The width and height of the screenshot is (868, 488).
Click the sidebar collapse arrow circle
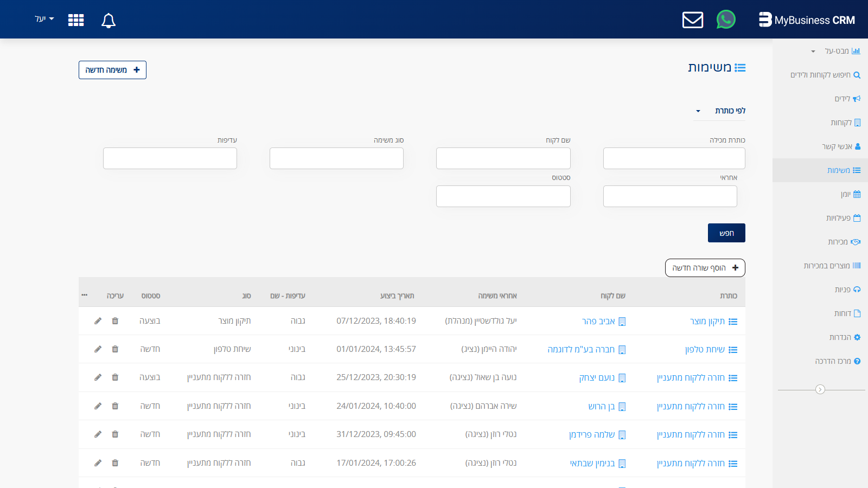820,389
